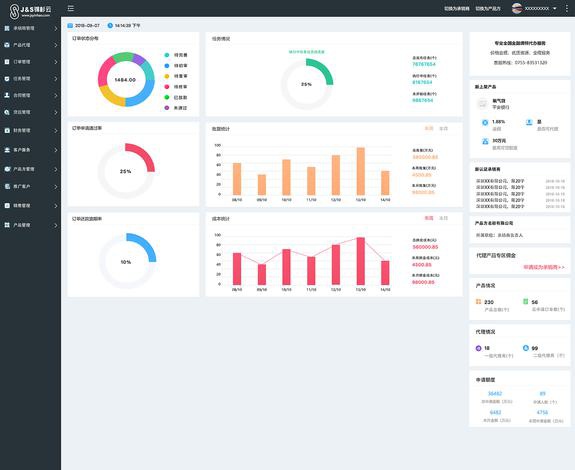Select the 本周 tab in 成本统计 chart
The image size is (575, 470).
point(429,218)
